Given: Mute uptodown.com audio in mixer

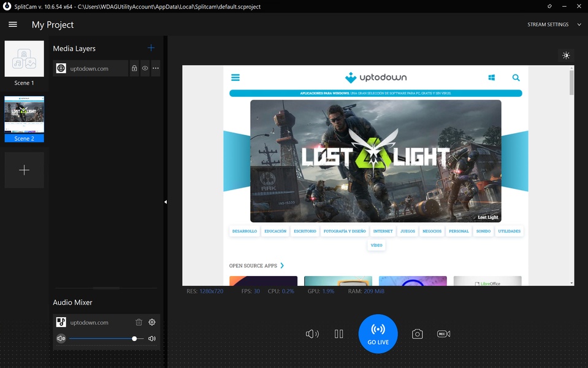Looking at the screenshot, I should point(61,339).
